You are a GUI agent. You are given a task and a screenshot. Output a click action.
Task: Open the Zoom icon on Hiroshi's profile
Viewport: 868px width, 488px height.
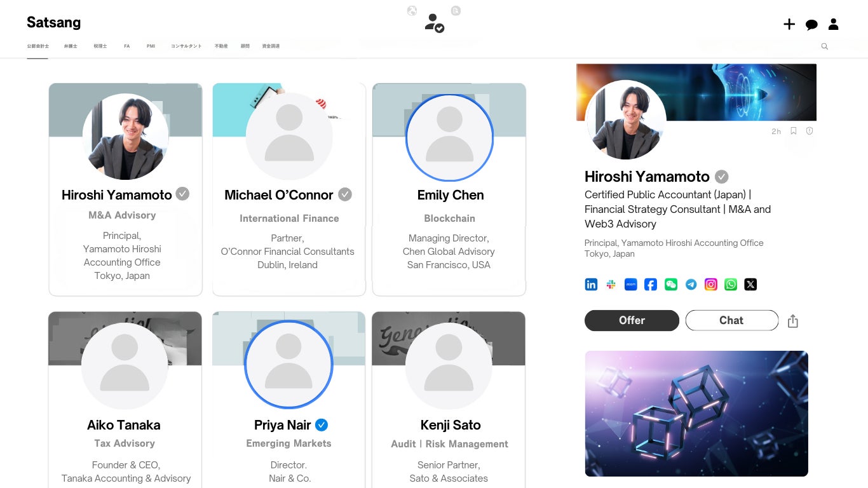(x=631, y=285)
